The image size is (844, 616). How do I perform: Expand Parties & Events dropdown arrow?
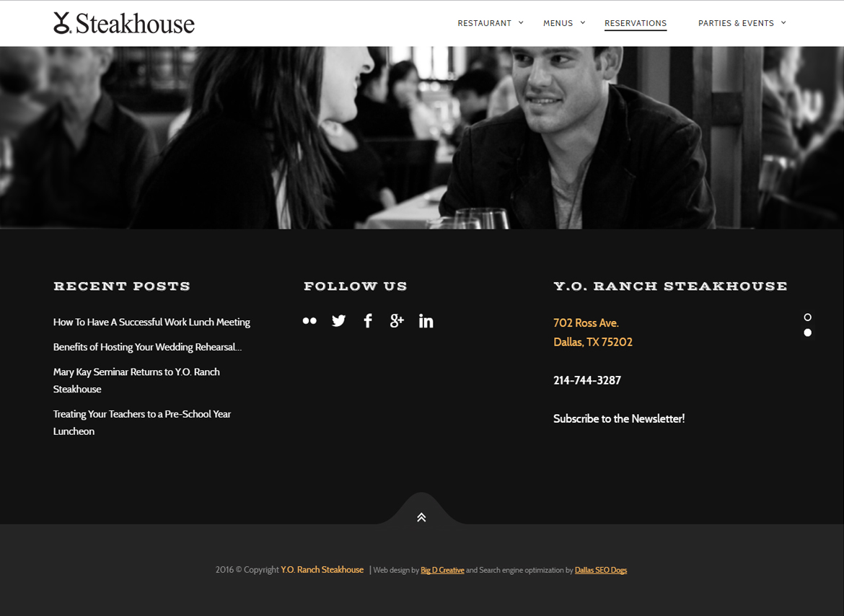(x=783, y=22)
